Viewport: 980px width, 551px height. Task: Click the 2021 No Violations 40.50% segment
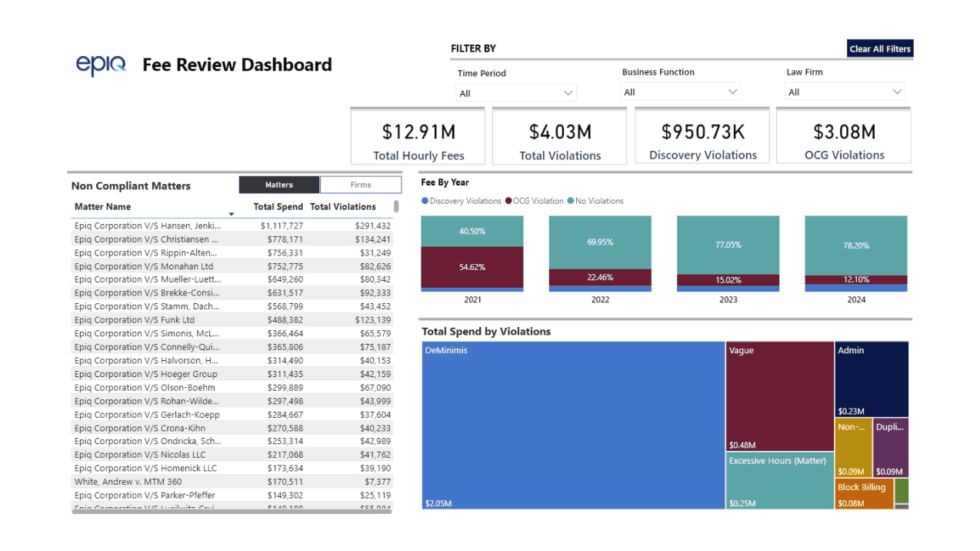coord(472,231)
